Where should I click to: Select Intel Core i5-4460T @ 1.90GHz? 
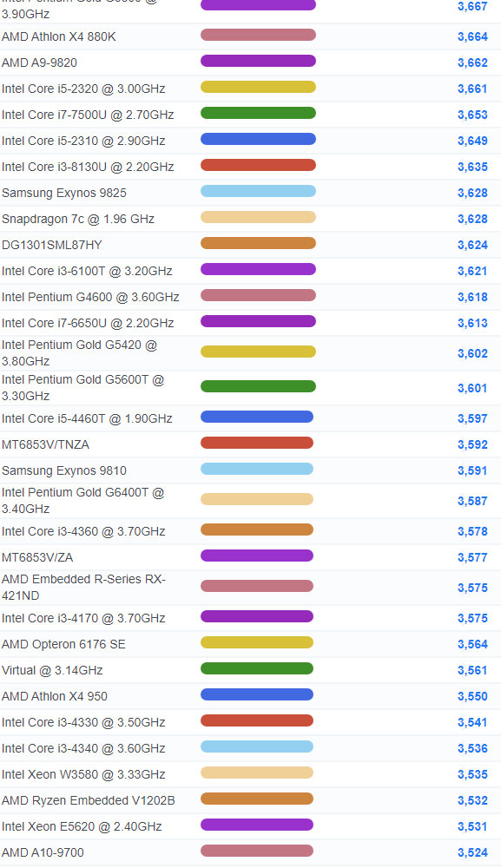coord(87,418)
